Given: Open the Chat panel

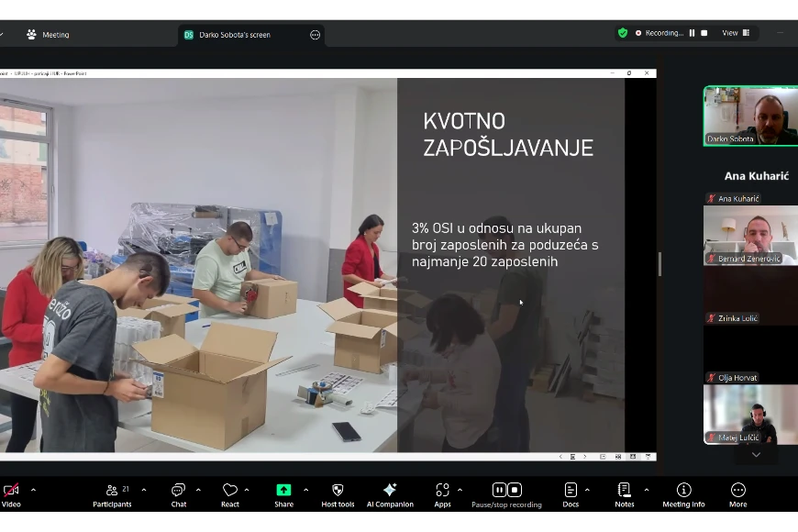Looking at the screenshot, I should [x=178, y=493].
